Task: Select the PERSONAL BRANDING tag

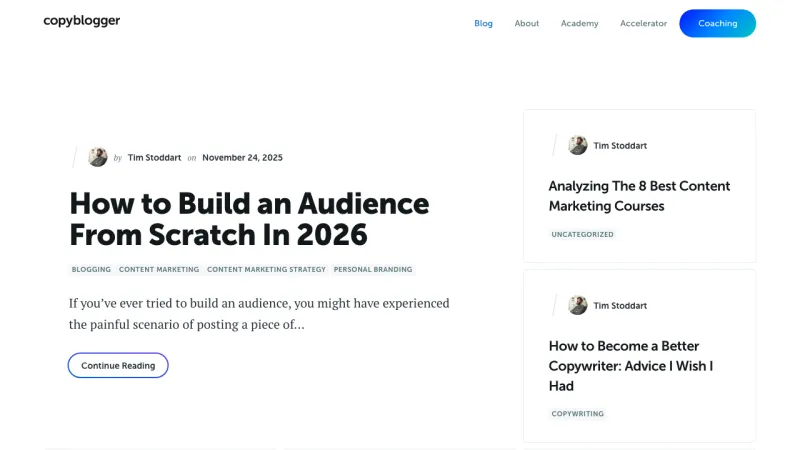Action: [x=372, y=269]
